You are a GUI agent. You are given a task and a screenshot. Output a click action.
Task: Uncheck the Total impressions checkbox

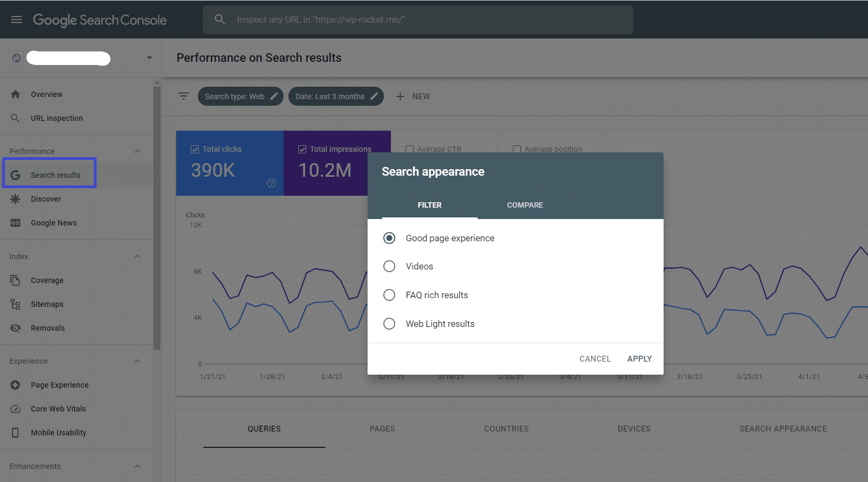[303, 149]
